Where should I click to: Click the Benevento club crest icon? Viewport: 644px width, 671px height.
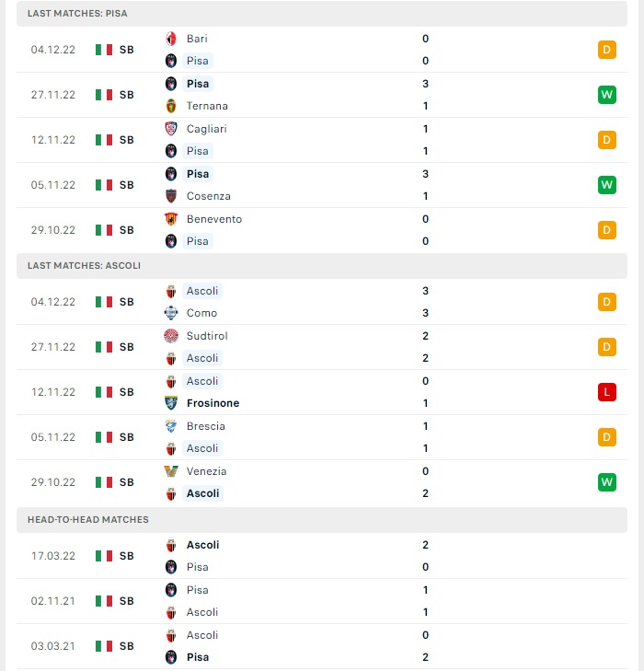(x=171, y=219)
